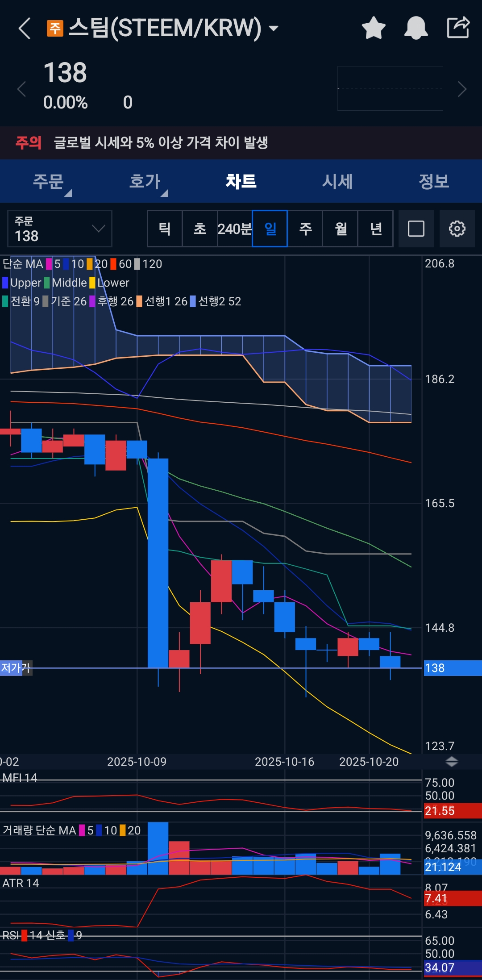Tap the 후행 26 Ichimoku legend

(x=112, y=301)
